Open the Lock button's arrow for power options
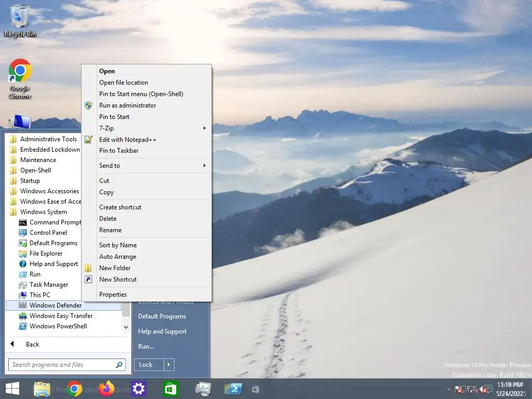Image resolution: width=532 pixels, height=399 pixels. tap(169, 365)
